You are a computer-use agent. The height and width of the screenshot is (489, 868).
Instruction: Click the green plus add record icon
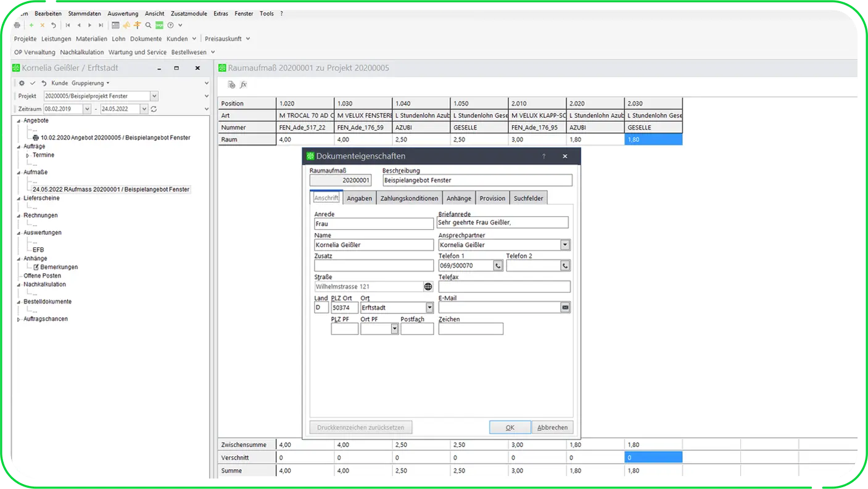click(31, 25)
